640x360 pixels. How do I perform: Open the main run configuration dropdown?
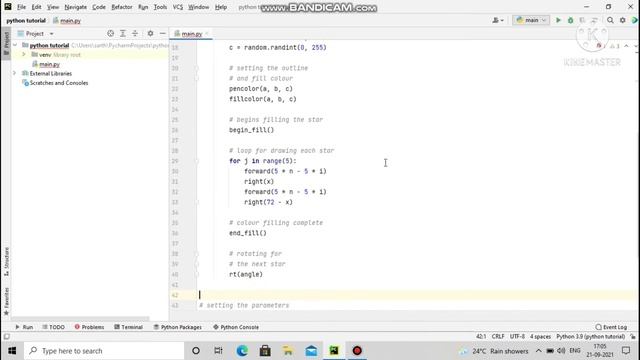tap(531, 20)
